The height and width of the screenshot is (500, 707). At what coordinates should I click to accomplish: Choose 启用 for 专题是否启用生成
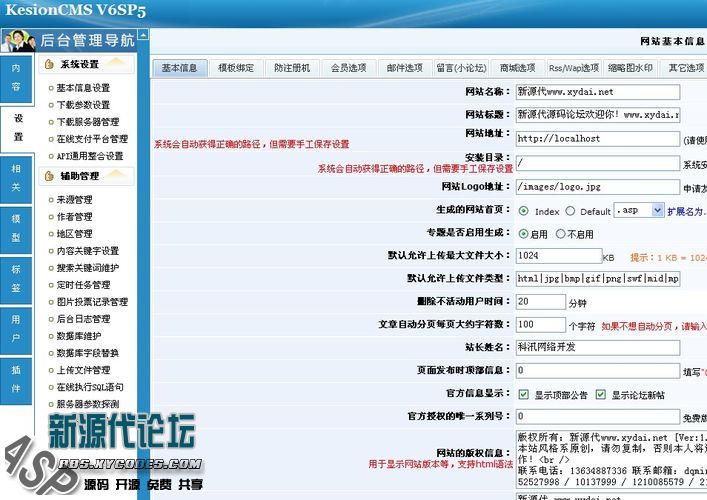tap(523, 234)
